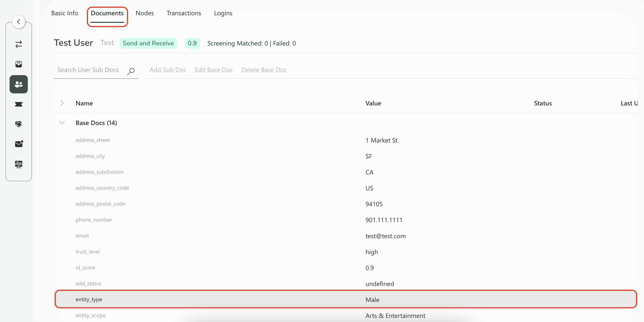This screenshot has width=644, height=322.
Task: Select the users sidebar icon
Action: click(19, 84)
